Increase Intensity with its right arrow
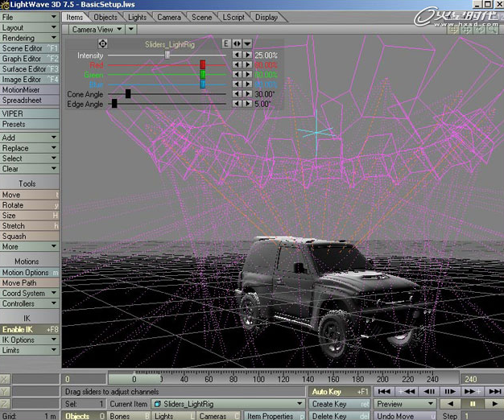504x420 pixels. (x=247, y=55)
